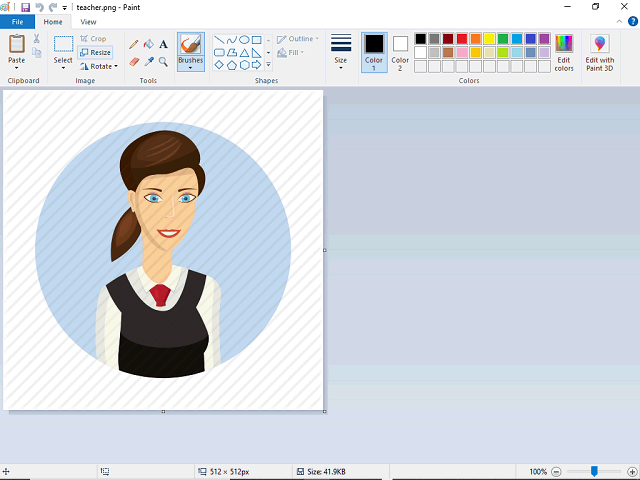Open the shape Fill dropdown
The width and height of the screenshot is (640, 480).
tap(291, 53)
